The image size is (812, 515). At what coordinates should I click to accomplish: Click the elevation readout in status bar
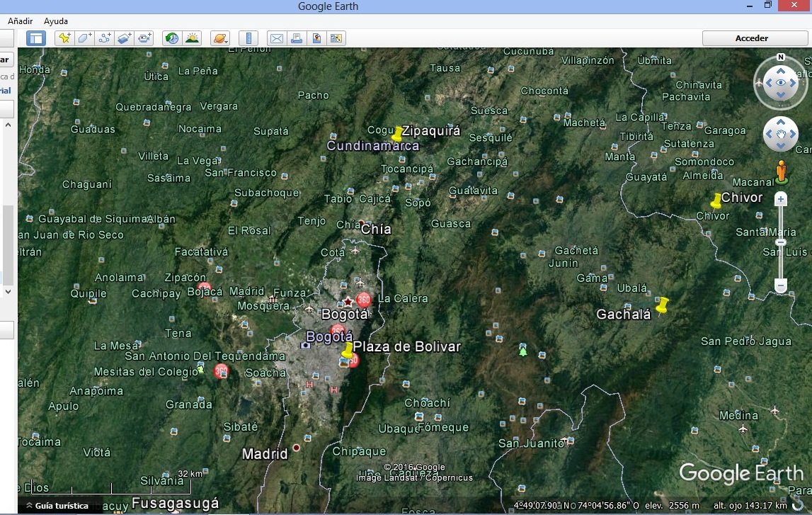pyautogui.click(x=672, y=505)
